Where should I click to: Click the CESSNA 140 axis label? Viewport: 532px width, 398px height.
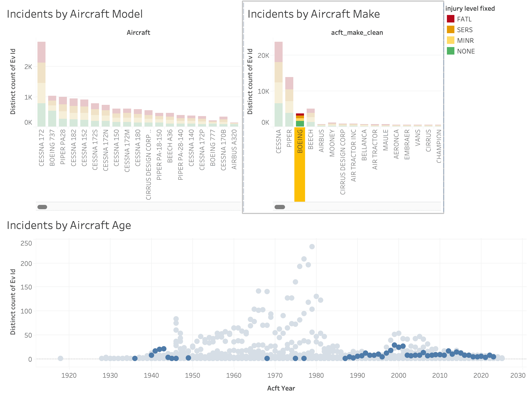191,148
